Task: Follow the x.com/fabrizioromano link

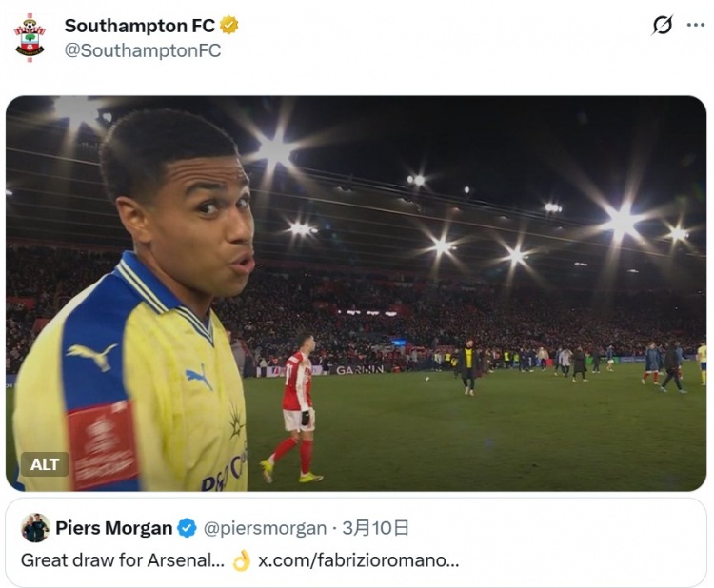Action: click(x=358, y=560)
